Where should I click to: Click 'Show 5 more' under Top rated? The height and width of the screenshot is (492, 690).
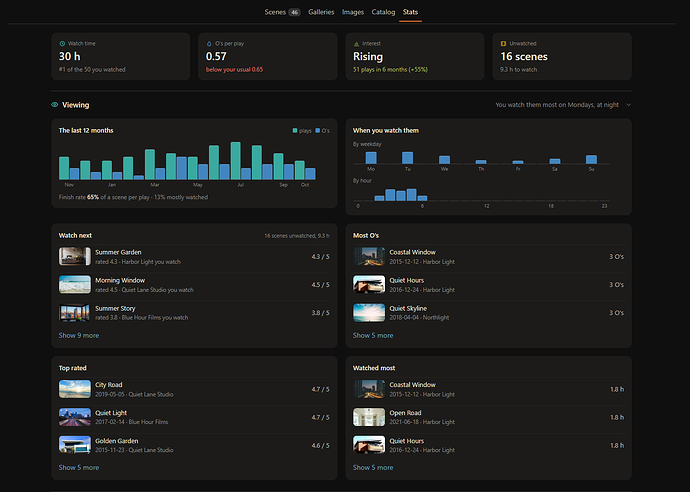[x=79, y=467]
